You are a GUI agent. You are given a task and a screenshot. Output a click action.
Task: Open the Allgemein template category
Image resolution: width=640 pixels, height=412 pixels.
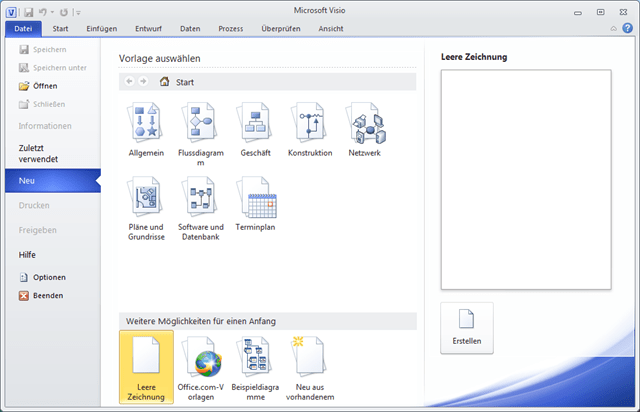coord(146,130)
